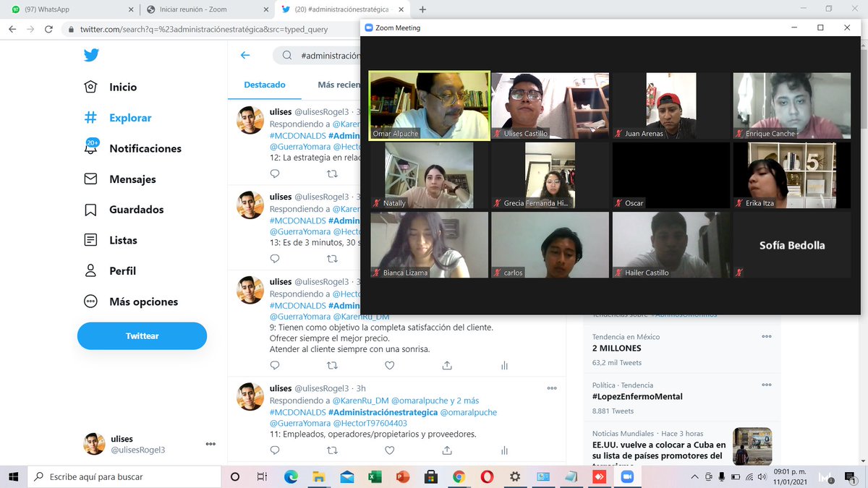Image resolution: width=868 pixels, height=488 pixels.
Task: Click the share icon on ulises's tweet
Action: [x=447, y=365]
